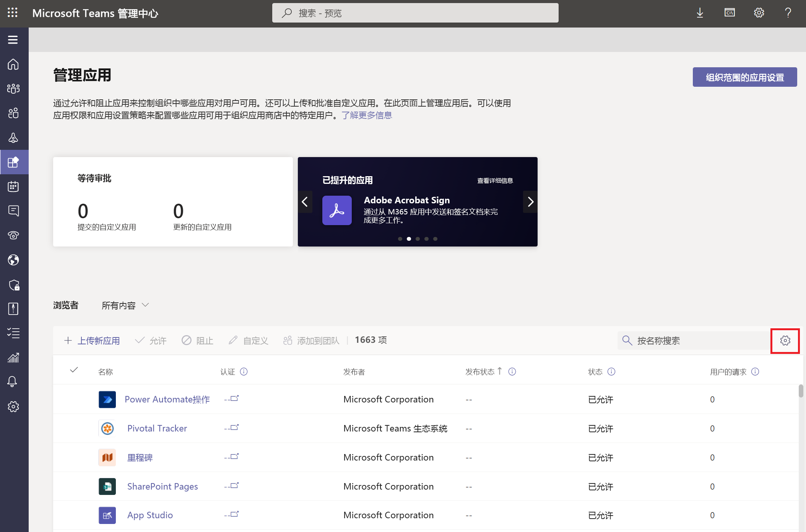Open the help question mark icon

point(788,13)
